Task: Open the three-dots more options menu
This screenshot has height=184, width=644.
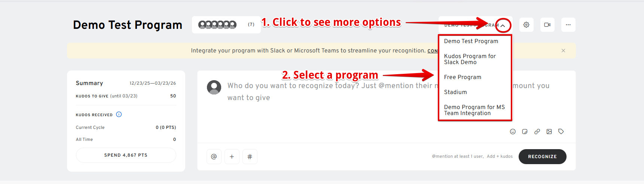Action: point(568,25)
